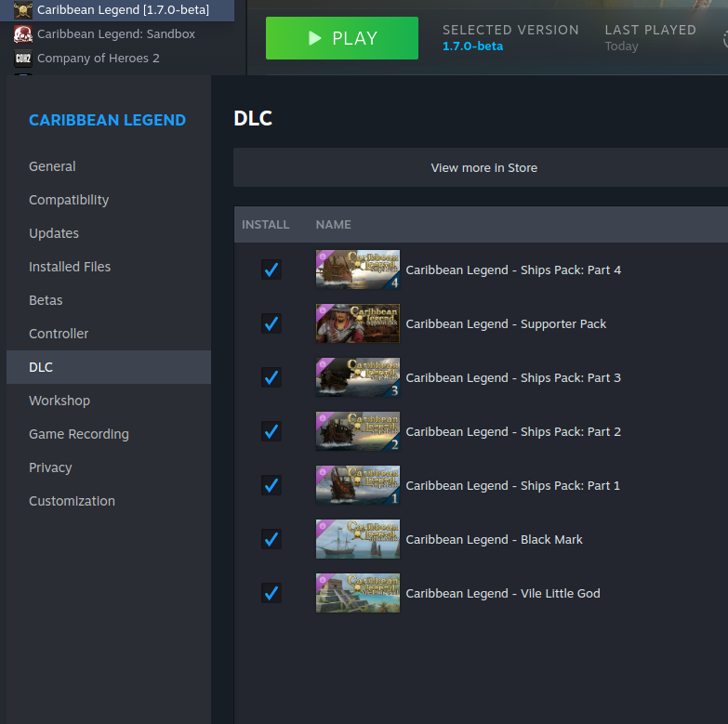Click the 1.7.0-beta selected version link
Screen dimensions: 728x724
(472, 46)
